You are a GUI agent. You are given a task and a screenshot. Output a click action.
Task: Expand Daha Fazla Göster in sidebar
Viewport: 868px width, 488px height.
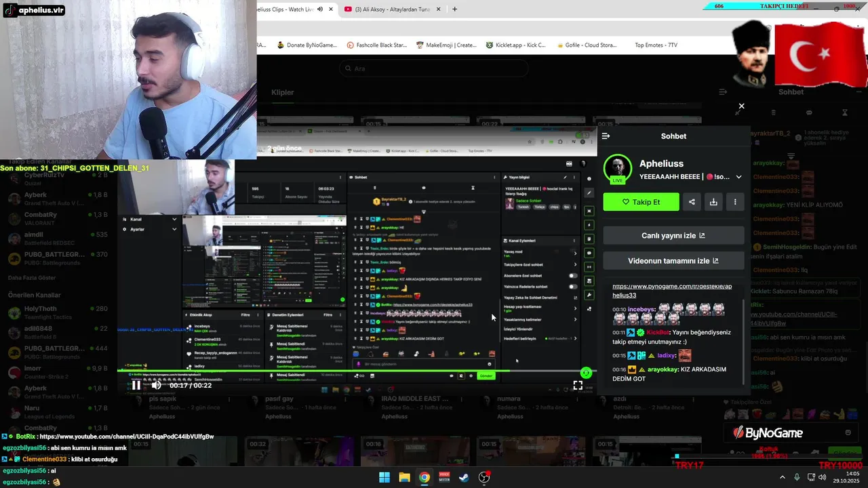click(x=32, y=278)
